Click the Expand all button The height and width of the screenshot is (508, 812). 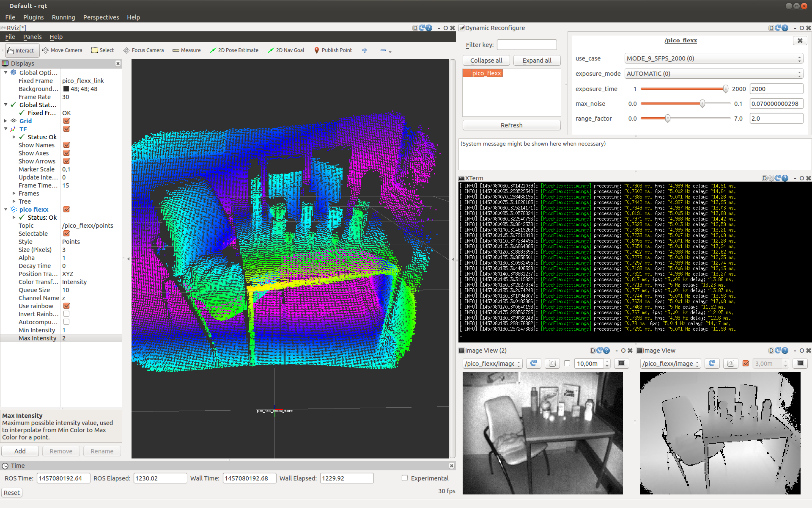[537, 61]
